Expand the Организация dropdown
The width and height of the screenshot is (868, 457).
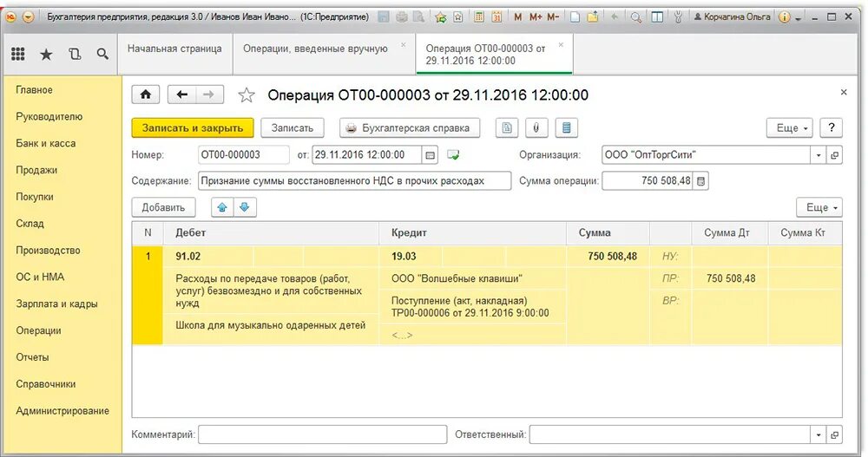[819, 155]
